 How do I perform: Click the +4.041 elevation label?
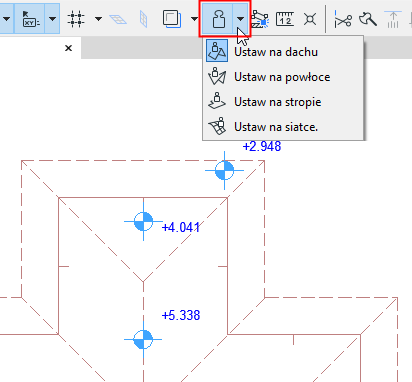(181, 228)
